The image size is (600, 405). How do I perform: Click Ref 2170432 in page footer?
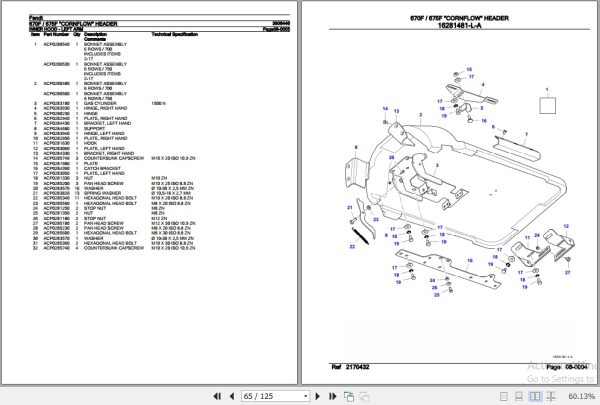[351, 367]
